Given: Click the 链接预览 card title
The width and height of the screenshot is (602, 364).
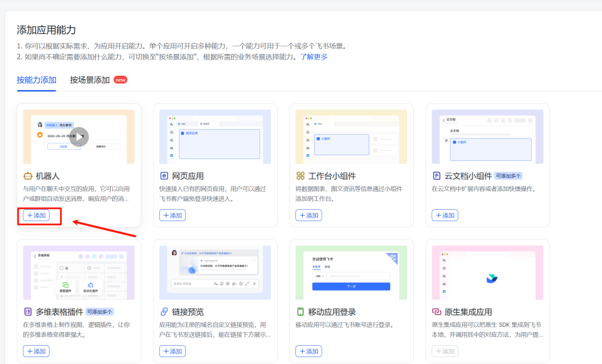Looking at the screenshot, I should pos(187,312).
